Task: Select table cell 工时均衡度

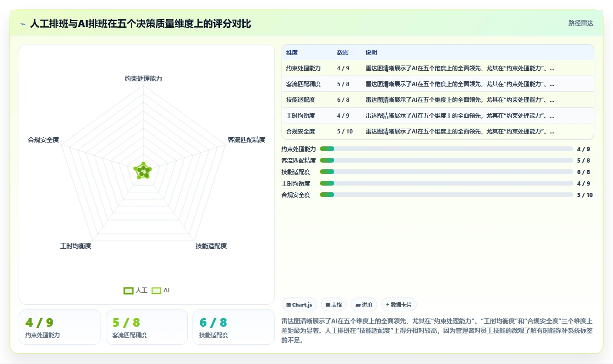Action: coord(301,116)
